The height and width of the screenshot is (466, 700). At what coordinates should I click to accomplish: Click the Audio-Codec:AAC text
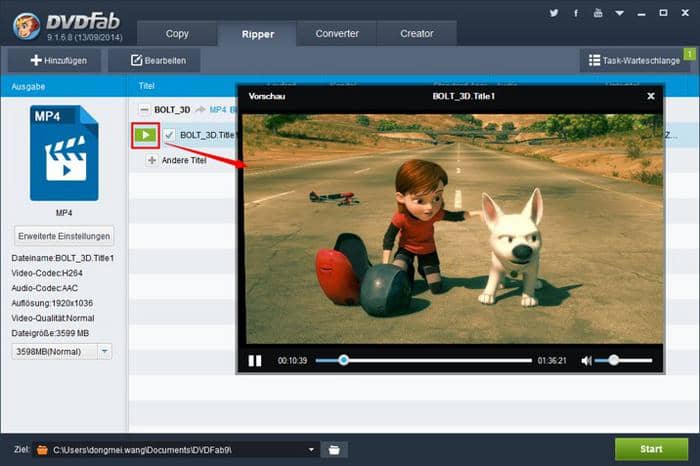45,288
